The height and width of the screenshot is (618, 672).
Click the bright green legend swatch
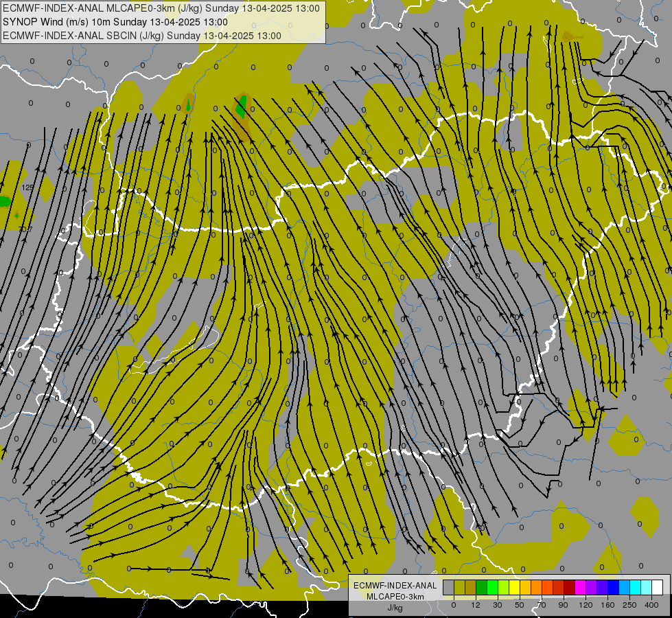tap(492, 588)
